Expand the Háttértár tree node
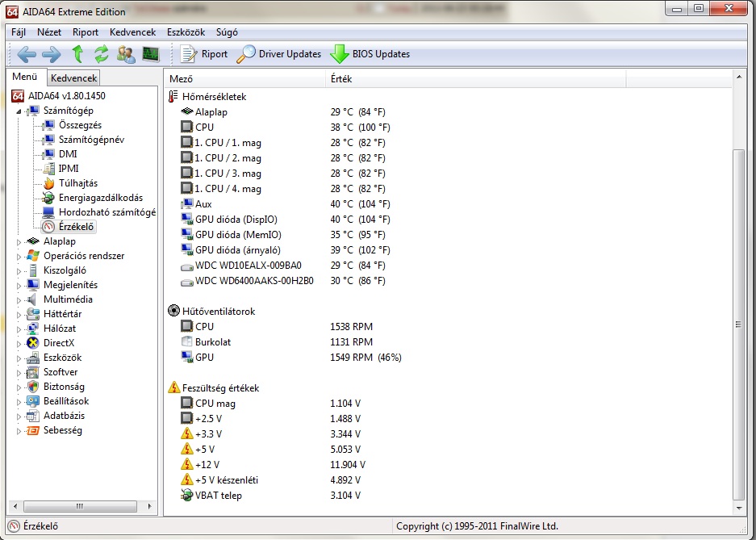The height and width of the screenshot is (540, 756). pos(19,314)
